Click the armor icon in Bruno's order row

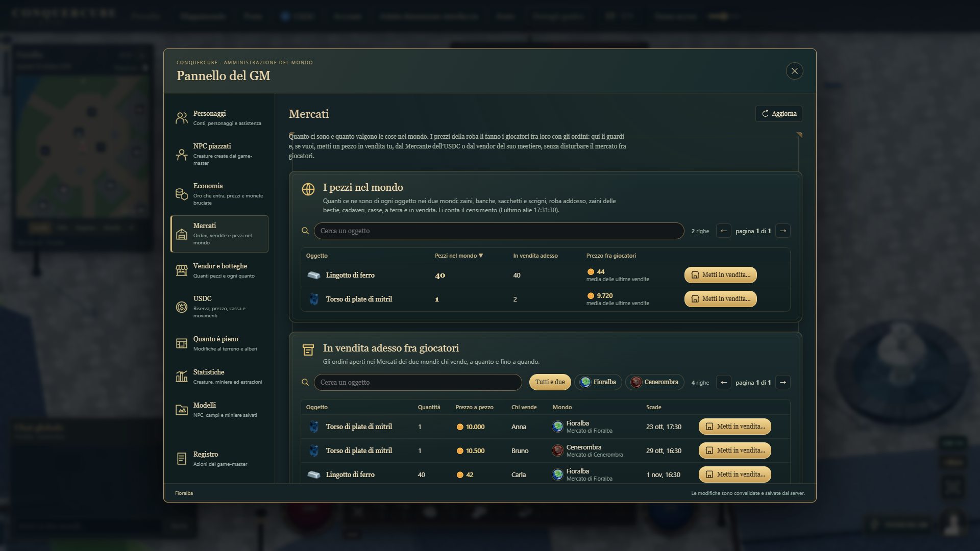pyautogui.click(x=314, y=450)
